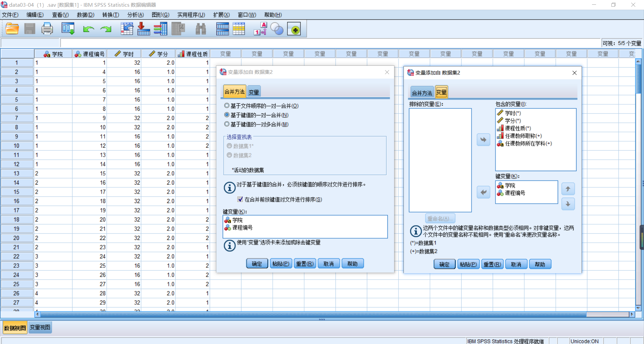Click 确定 in the left merge dialog

[x=257, y=263]
